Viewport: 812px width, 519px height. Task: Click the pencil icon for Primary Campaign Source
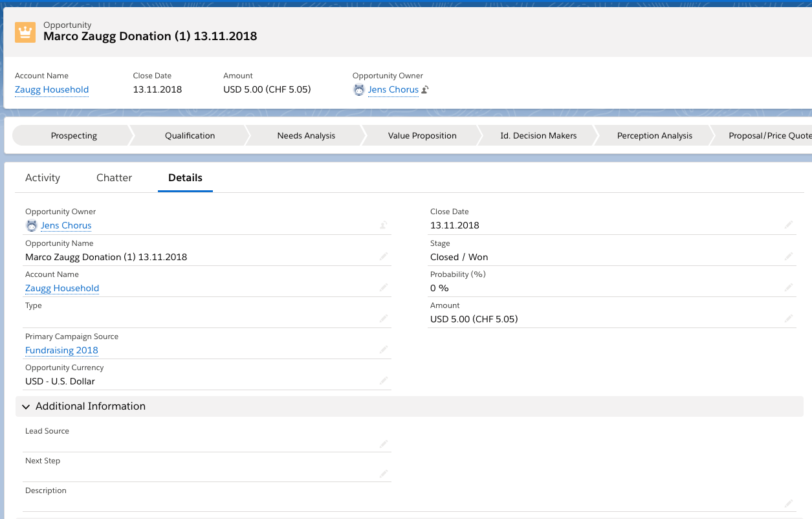tap(383, 349)
